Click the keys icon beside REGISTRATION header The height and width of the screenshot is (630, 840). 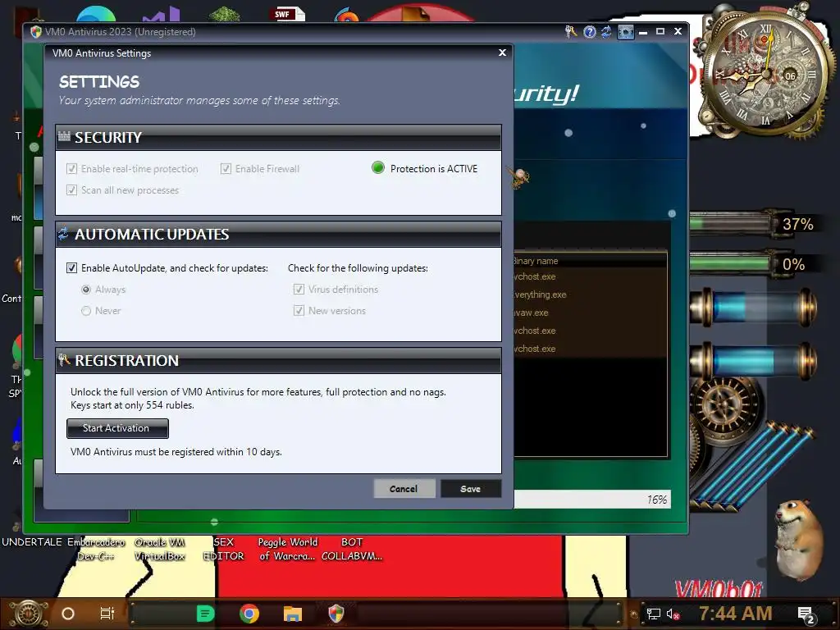point(64,359)
